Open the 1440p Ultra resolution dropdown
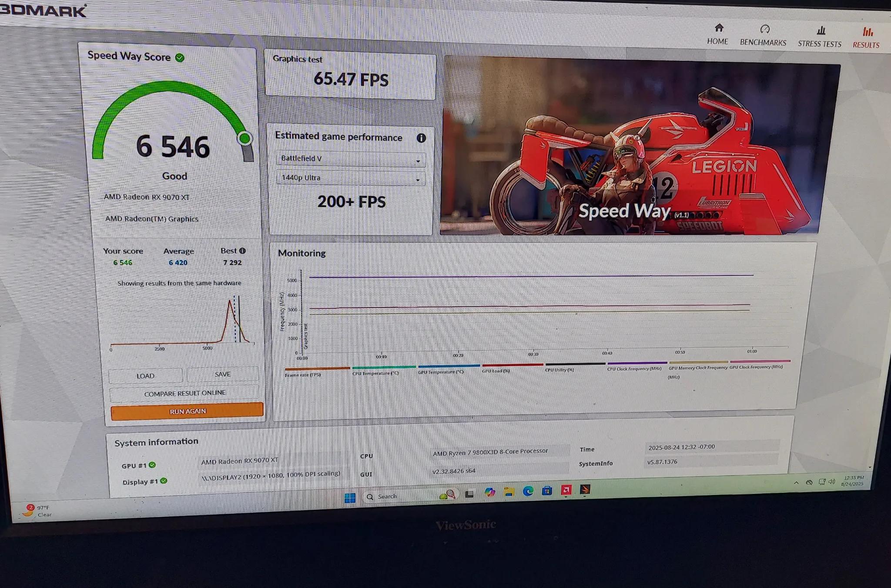The width and height of the screenshot is (891, 588). point(351,178)
